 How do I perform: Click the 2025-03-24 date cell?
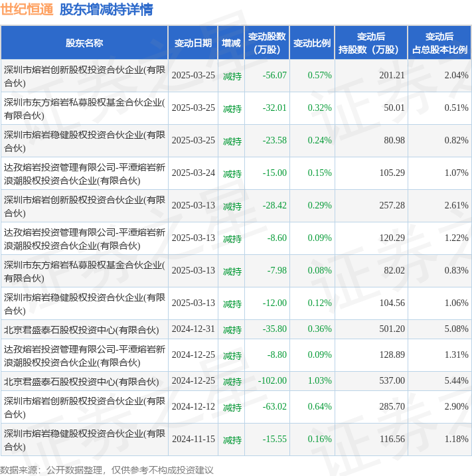coord(193,173)
